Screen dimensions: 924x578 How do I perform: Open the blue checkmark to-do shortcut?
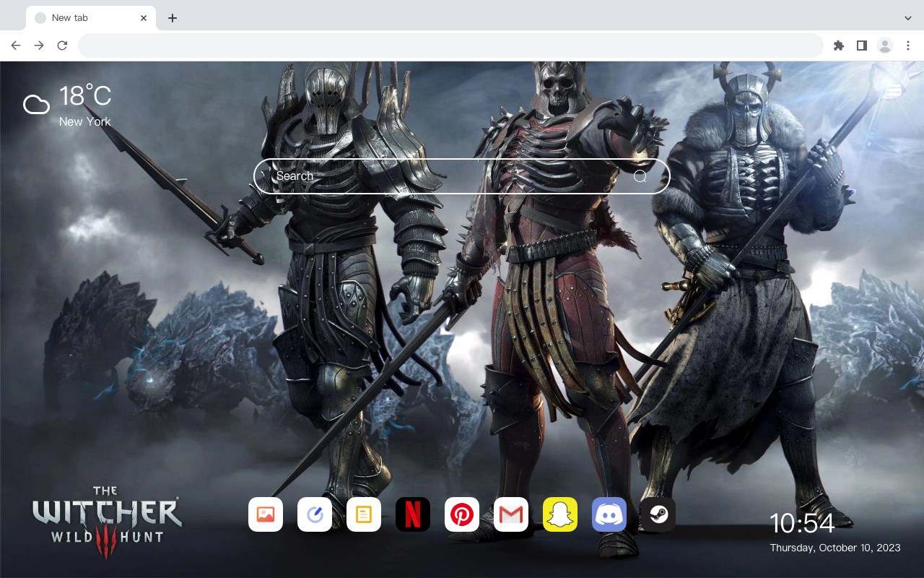[x=315, y=514]
